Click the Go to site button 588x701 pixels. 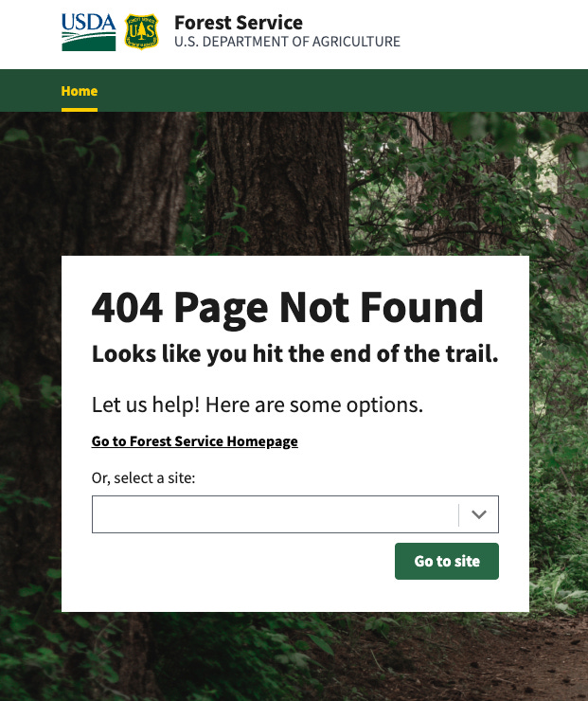(447, 561)
